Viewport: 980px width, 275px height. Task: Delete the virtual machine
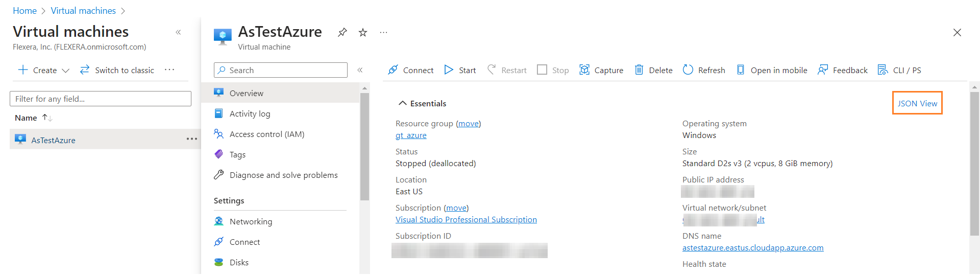pos(653,70)
